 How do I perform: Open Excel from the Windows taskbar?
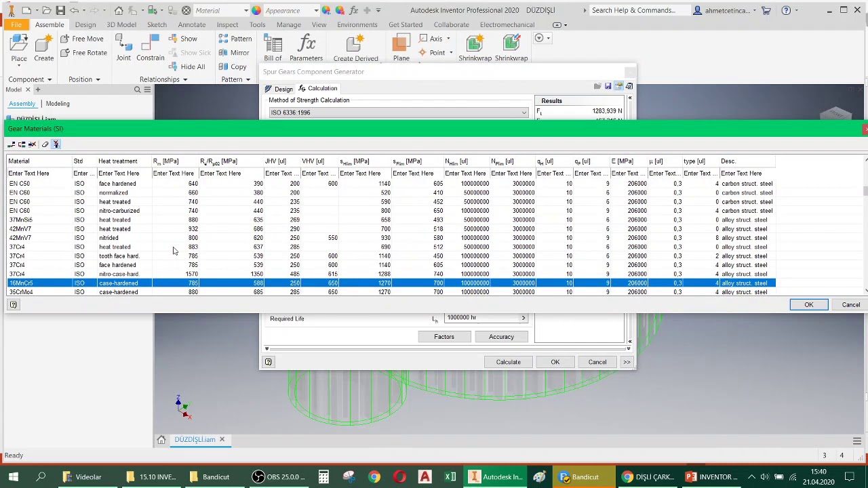tap(450, 477)
